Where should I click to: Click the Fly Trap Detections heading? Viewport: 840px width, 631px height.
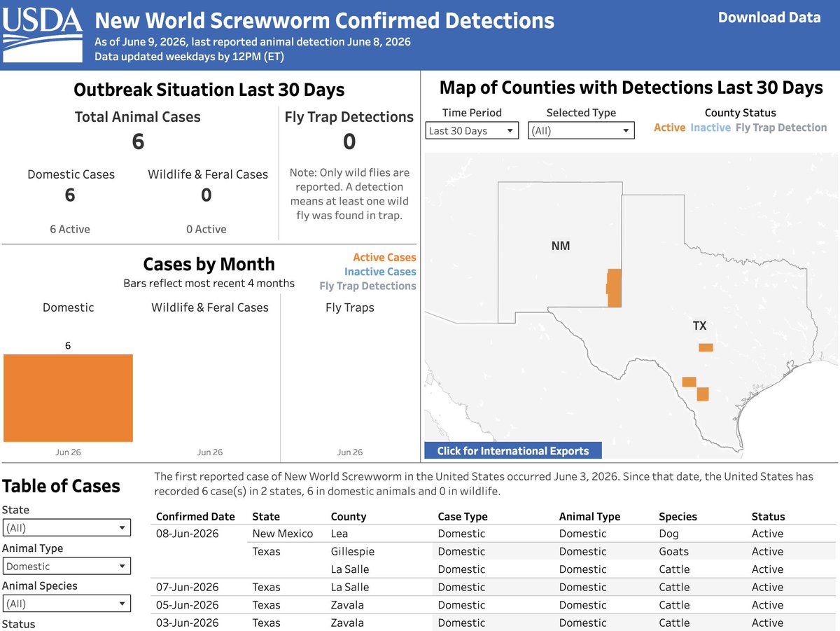click(x=349, y=117)
